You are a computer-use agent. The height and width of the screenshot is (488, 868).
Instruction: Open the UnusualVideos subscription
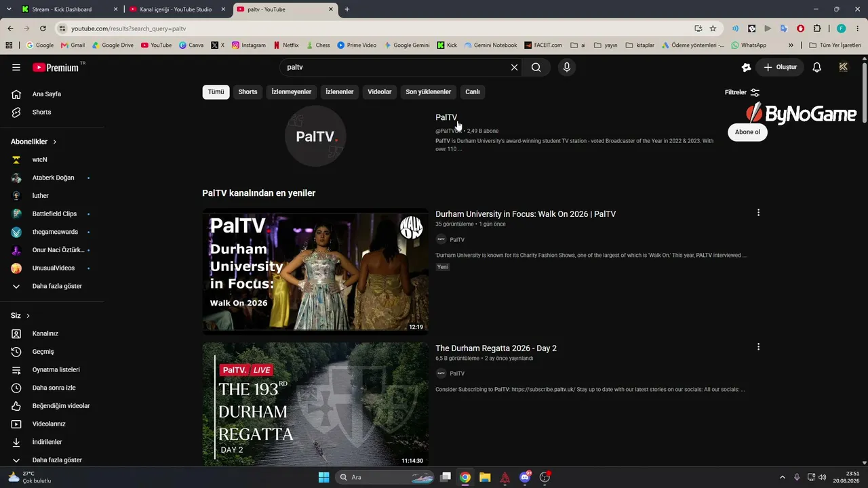point(52,268)
